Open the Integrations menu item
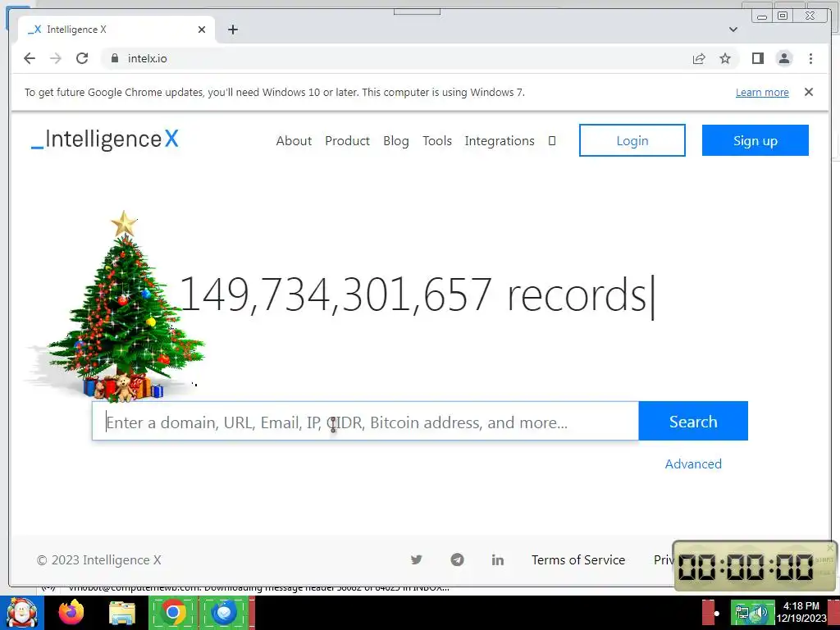The height and width of the screenshot is (630, 840). click(x=500, y=141)
